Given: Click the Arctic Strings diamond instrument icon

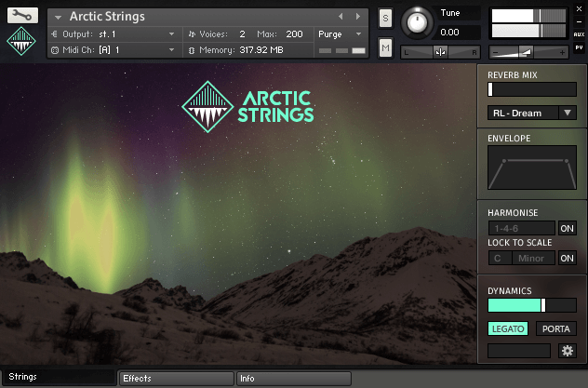Looking at the screenshot, I should click(21, 41).
